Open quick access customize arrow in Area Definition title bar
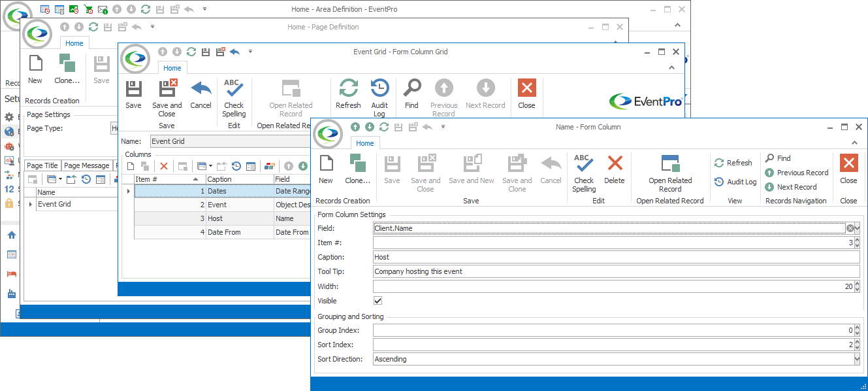868x391 pixels. click(205, 9)
